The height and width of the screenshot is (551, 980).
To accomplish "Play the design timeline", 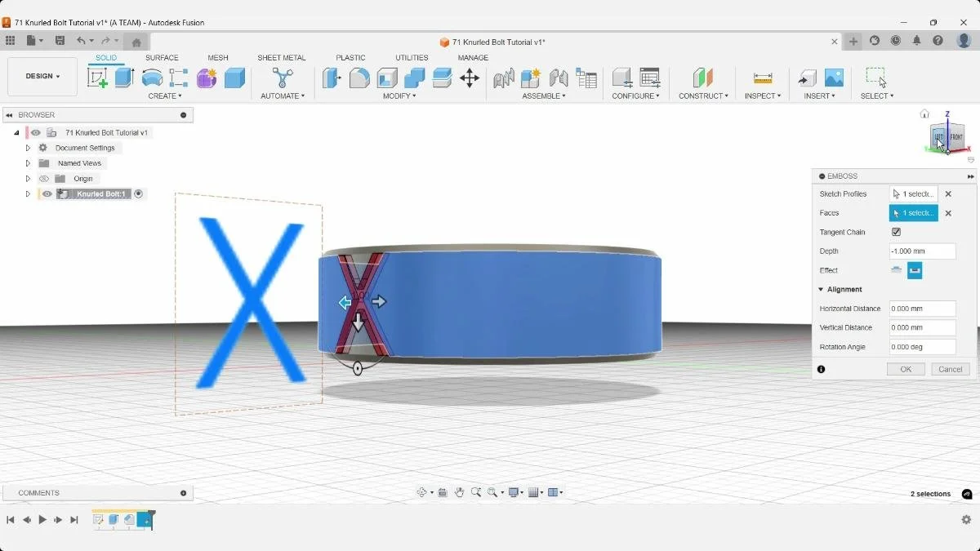I will 42,520.
